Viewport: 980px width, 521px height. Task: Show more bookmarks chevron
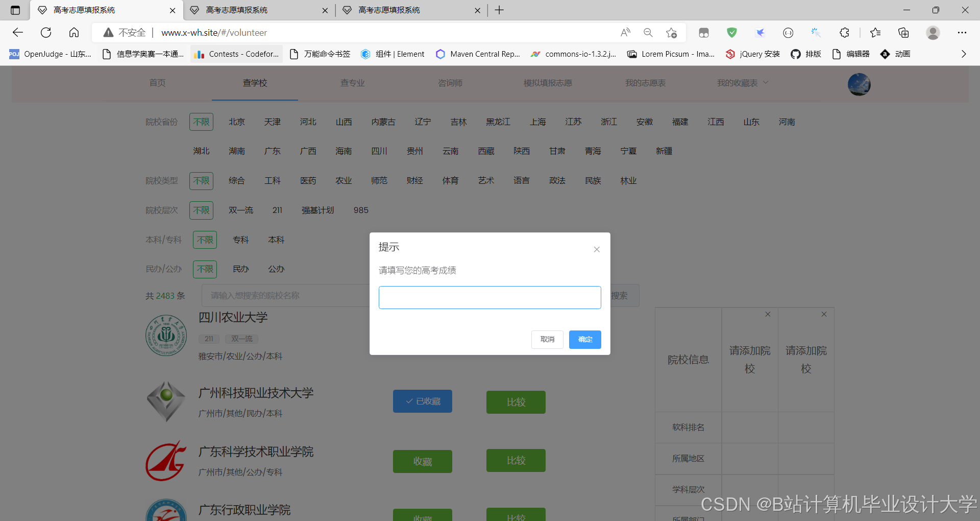tap(964, 54)
